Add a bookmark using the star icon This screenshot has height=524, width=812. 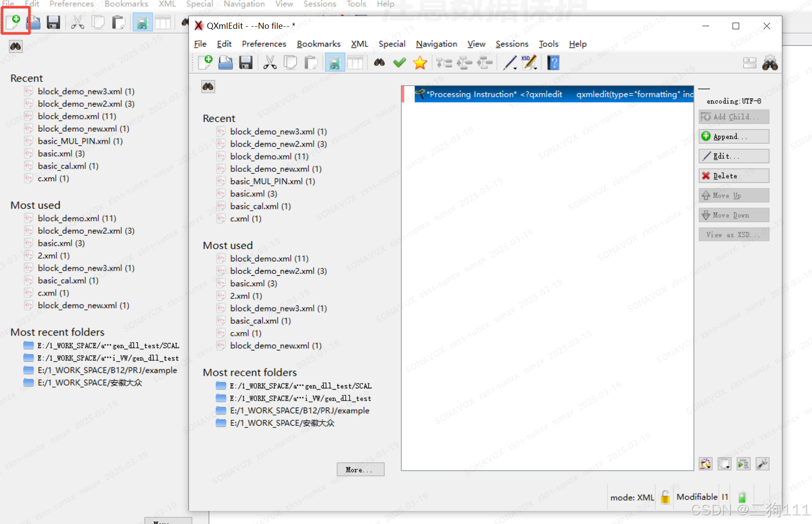(x=419, y=62)
